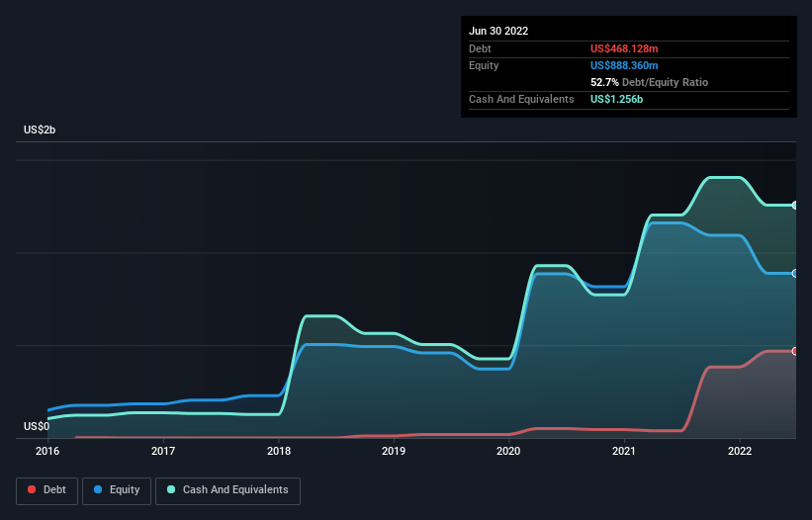Click the 2022 x-axis label
The image size is (812, 520).
click(740, 451)
